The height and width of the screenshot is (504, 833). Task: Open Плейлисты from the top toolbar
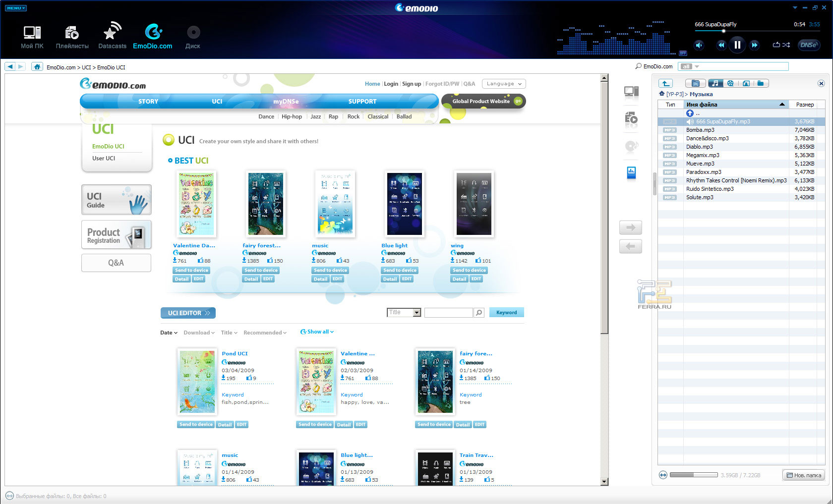(x=72, y=36)
